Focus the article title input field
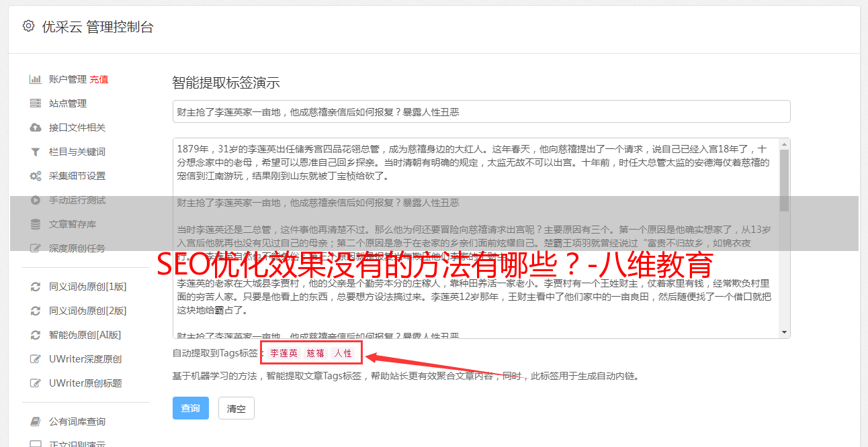 (x=481, y=111)
